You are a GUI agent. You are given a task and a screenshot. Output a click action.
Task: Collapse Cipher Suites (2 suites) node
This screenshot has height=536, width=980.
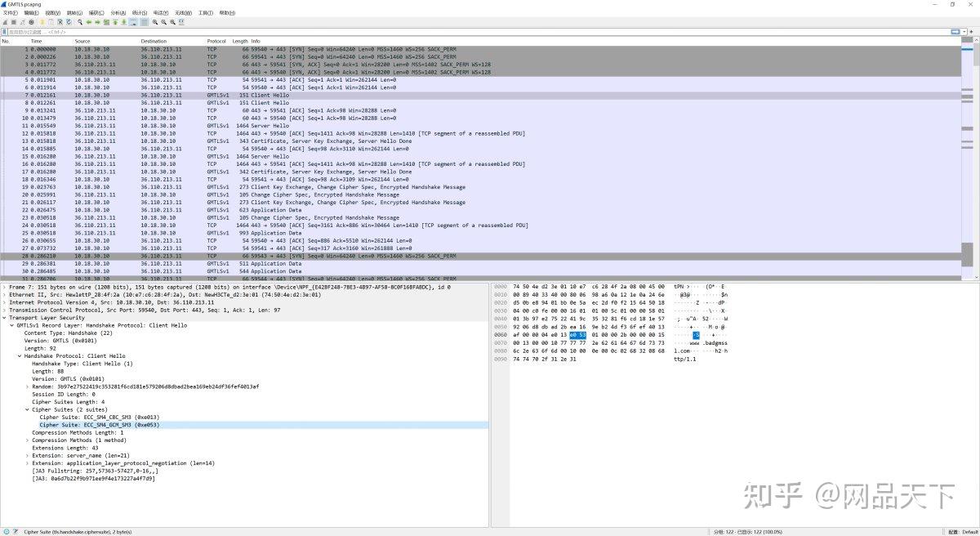(28, 409)
